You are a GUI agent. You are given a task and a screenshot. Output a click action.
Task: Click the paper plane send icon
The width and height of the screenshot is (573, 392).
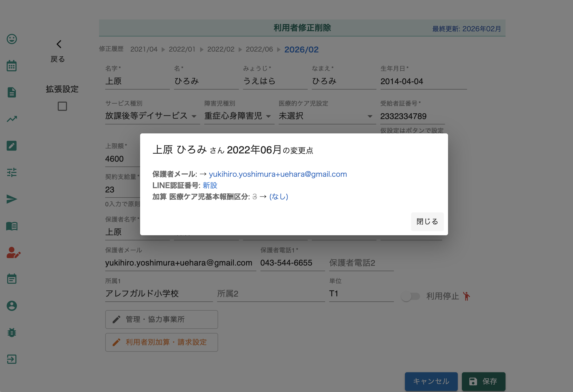(x=12, y=199)
